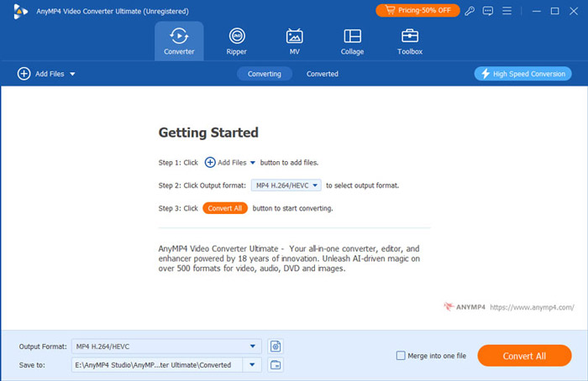The image size is (588, 381).
Task: Click the AnyMP4 app logo icon
Action: (20, 11)
